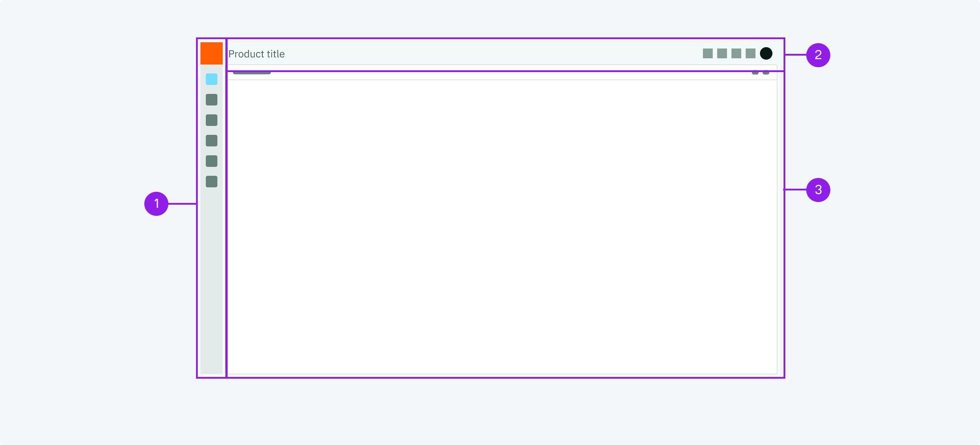Select the gray placeholder tab in the content header
The width and height of the screenshot is (980, 445).
point(252,73)
